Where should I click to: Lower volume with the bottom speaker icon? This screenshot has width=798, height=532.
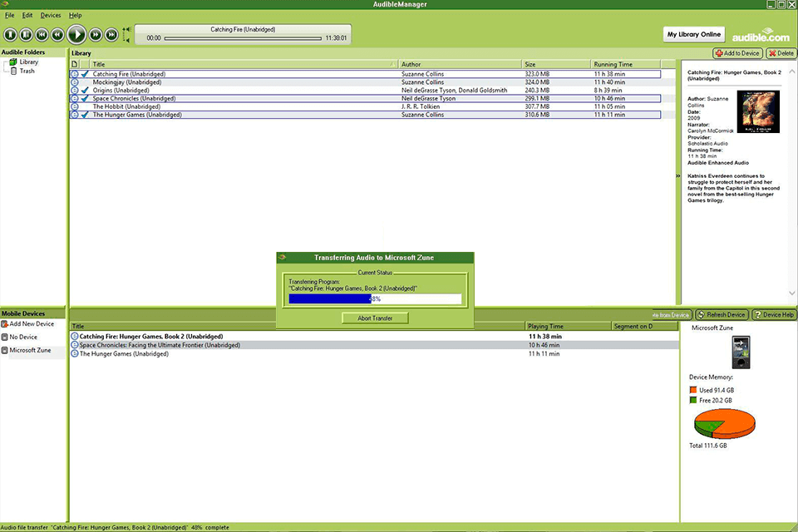click(x=126, y=40)
